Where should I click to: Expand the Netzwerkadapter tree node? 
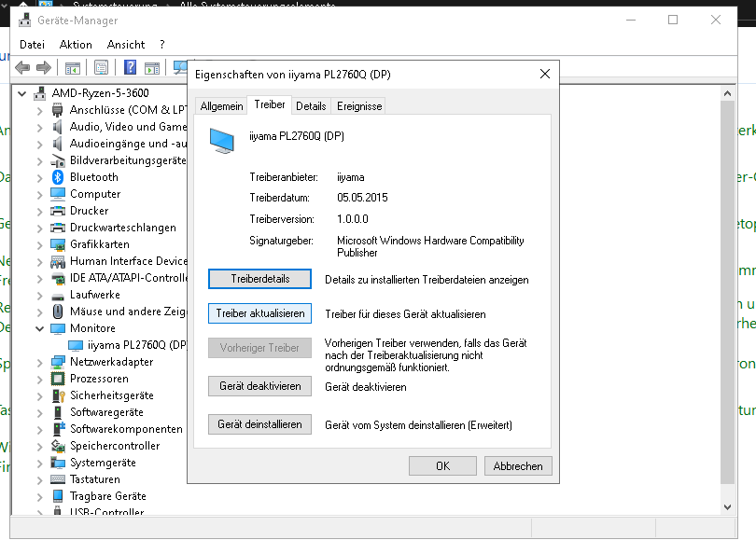click(39, 363)
